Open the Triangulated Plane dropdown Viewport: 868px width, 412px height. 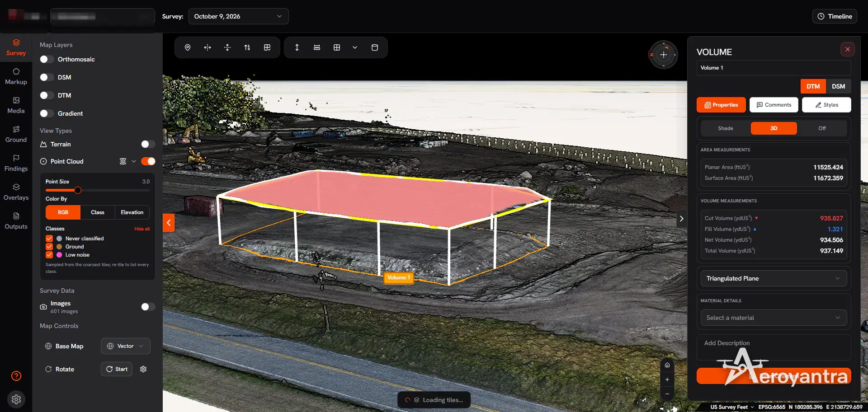tap(774, 278)
